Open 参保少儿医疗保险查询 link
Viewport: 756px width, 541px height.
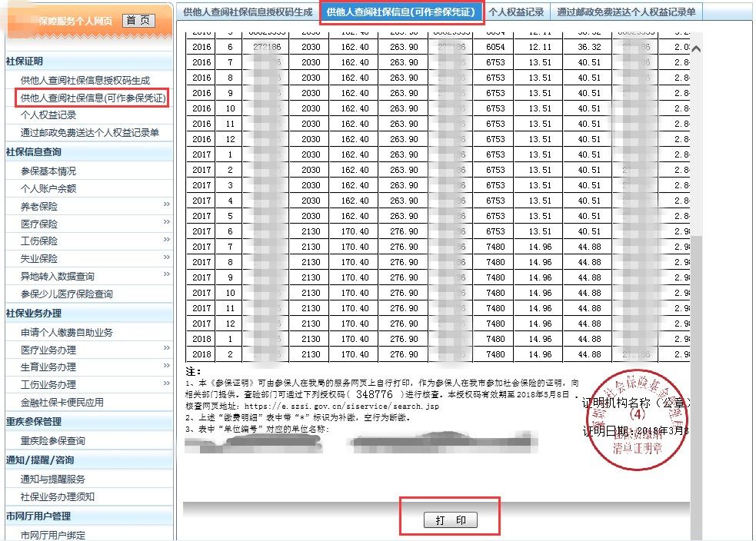point(66,294)
